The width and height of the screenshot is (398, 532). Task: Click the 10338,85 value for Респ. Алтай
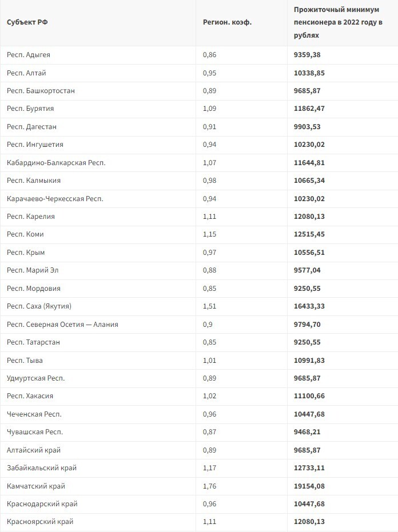coord(311,73)
